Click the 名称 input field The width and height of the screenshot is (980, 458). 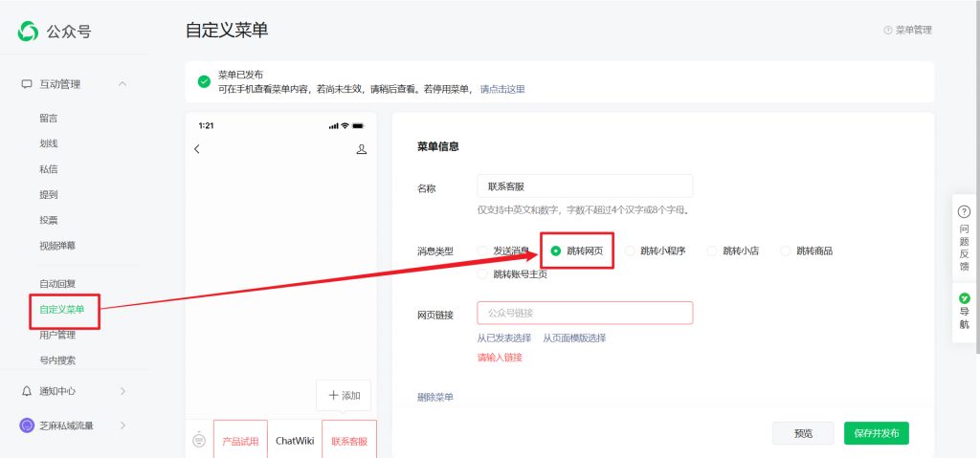click(x=585, y=186)
